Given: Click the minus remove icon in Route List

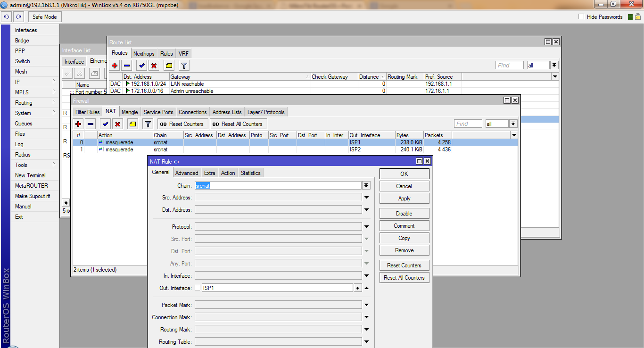Looking at the screenshot, I should coord(127,66).
